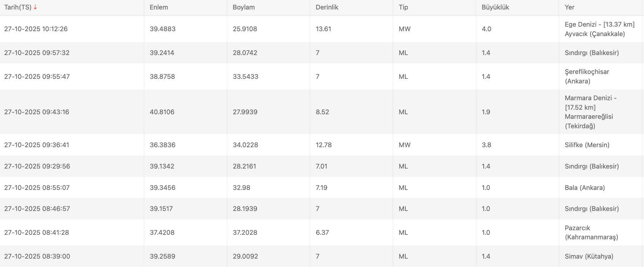Select the 27-10-2025 09:43:16 date cell
The width and height of the screenshot is (644, 267).
37,112
